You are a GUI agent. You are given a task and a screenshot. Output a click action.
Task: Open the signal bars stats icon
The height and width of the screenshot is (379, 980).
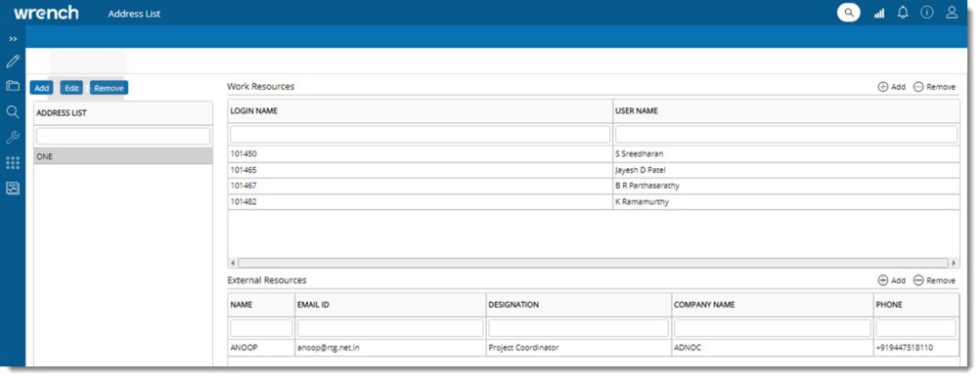879,13
